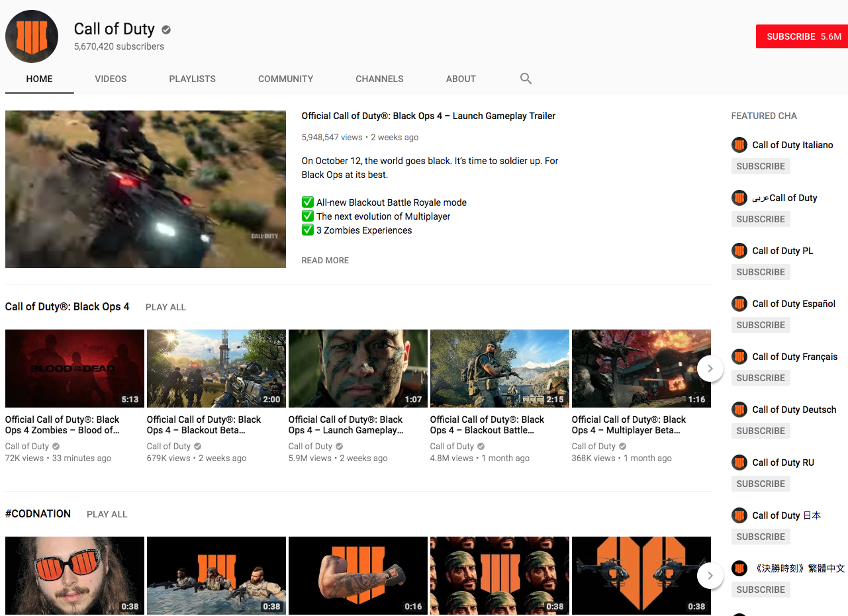848x616 pixels.
Task: Open the Call of Duty Deutsch channel avatar
Action: click(739, 410)
